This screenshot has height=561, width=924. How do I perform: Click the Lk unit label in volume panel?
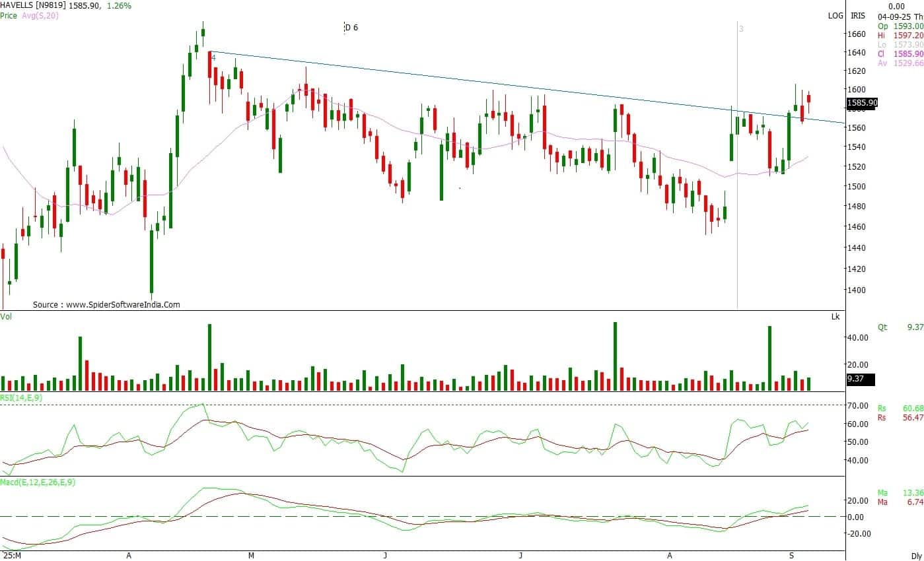(835, 317)
